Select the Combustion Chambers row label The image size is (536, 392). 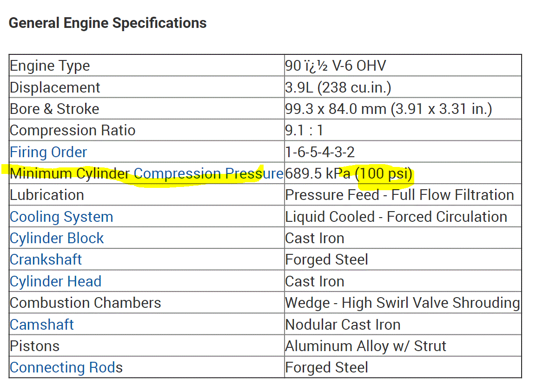85,303
